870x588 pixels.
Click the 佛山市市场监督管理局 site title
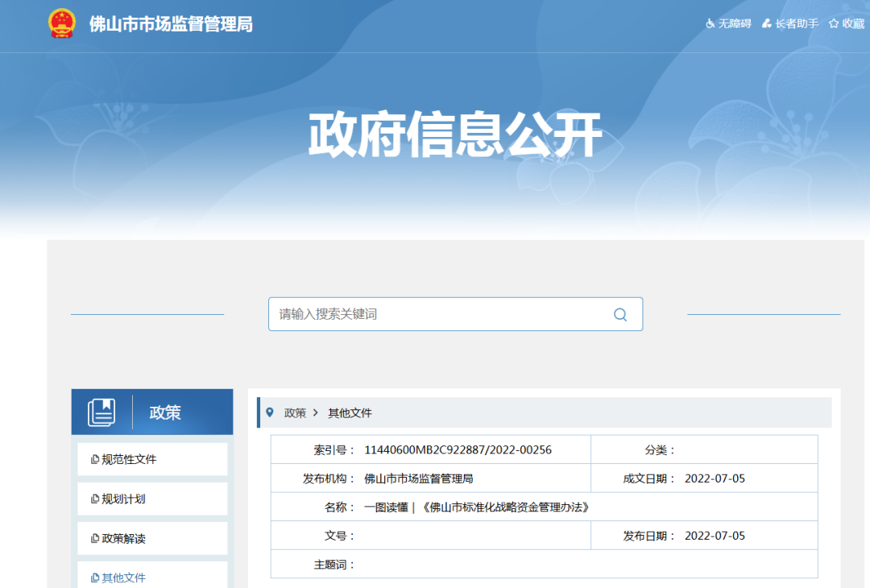(171, 24)
